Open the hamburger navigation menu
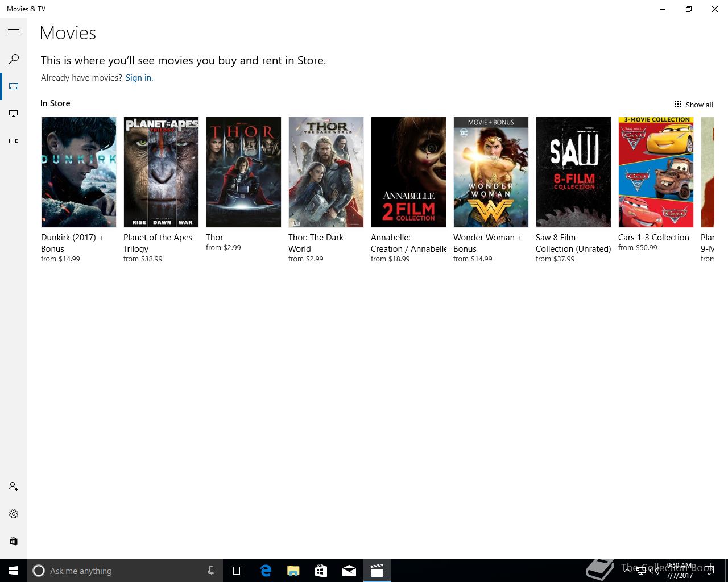 pos(14,32)
